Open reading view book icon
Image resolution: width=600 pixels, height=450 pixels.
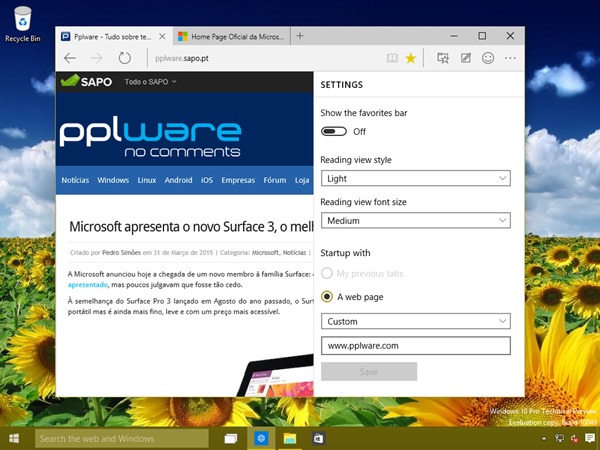[x=392, y=58]
